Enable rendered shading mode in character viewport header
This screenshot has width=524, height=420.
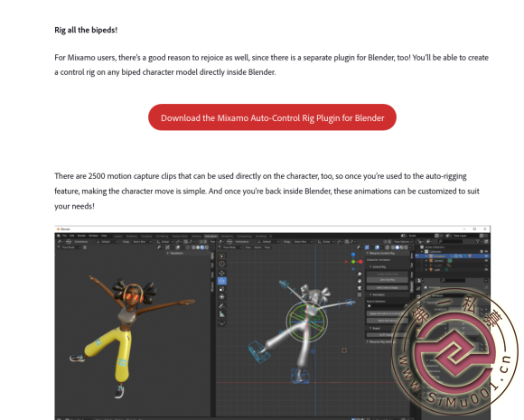(x=207, y=247)
